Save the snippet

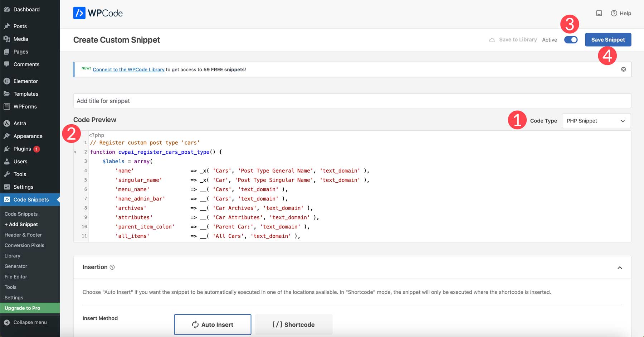(x=608, y=39)
